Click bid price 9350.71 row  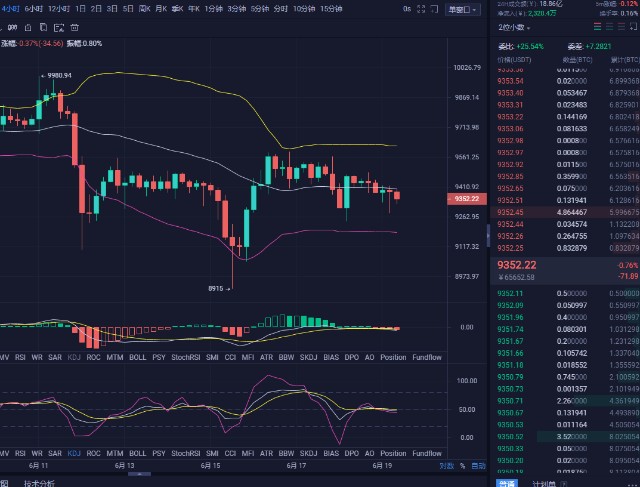pos(565,401)
